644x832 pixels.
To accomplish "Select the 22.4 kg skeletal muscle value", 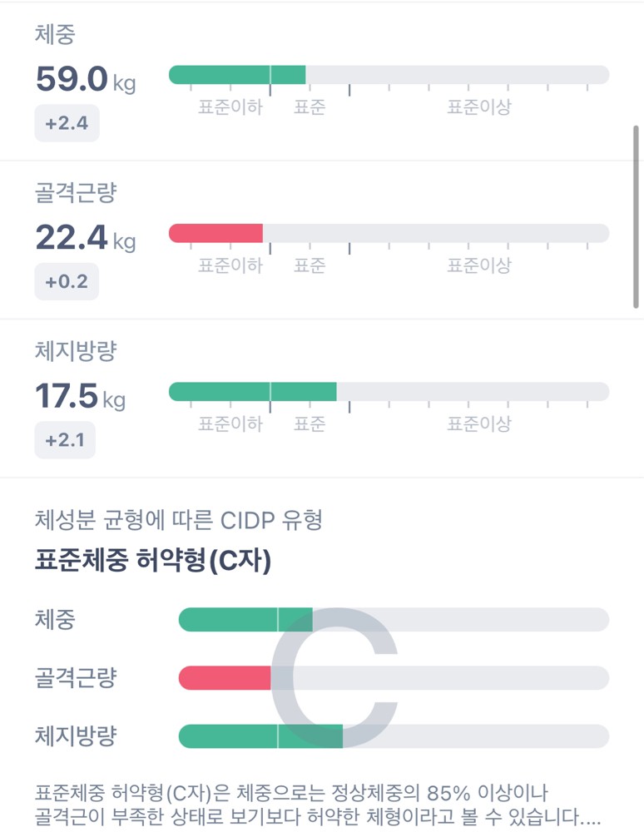I will click(x=85, y=238).
